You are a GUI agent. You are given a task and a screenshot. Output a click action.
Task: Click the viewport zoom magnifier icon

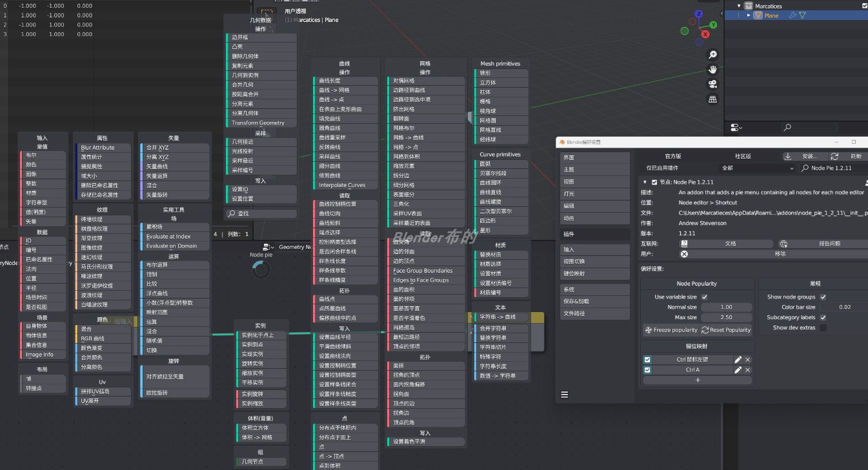[x=712, y=55]
